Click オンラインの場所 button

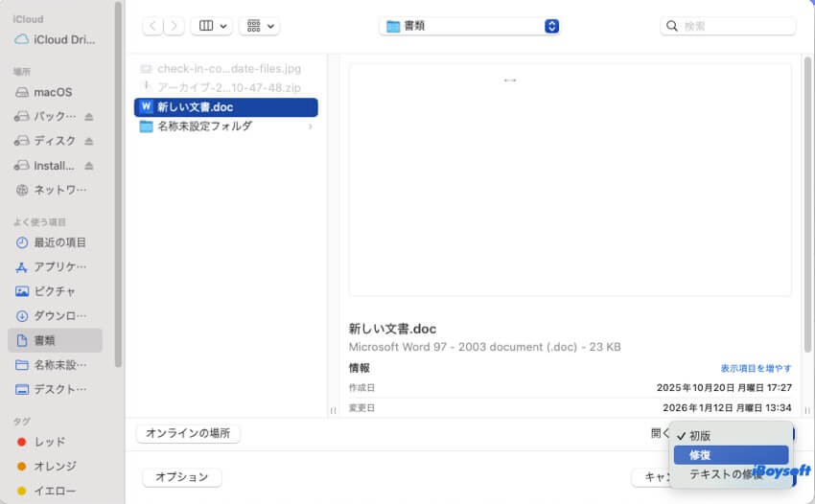pos(188,433)
